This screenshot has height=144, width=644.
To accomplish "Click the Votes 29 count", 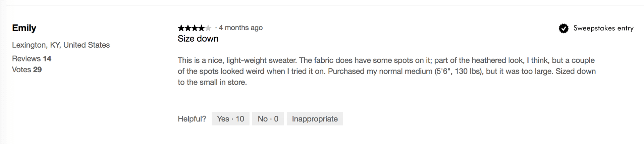I will tap(27, 70).
